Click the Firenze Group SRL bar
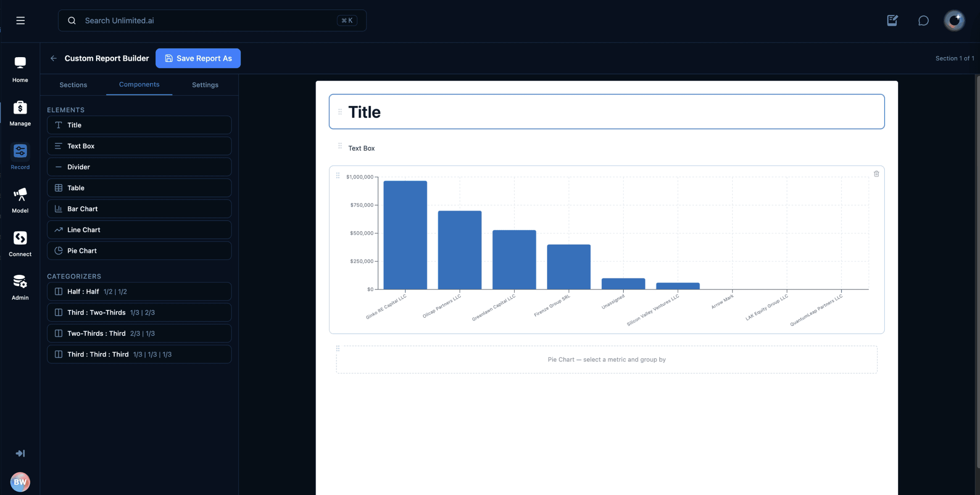The width and height of the screenshot is (980, 495). coord(569,267)
